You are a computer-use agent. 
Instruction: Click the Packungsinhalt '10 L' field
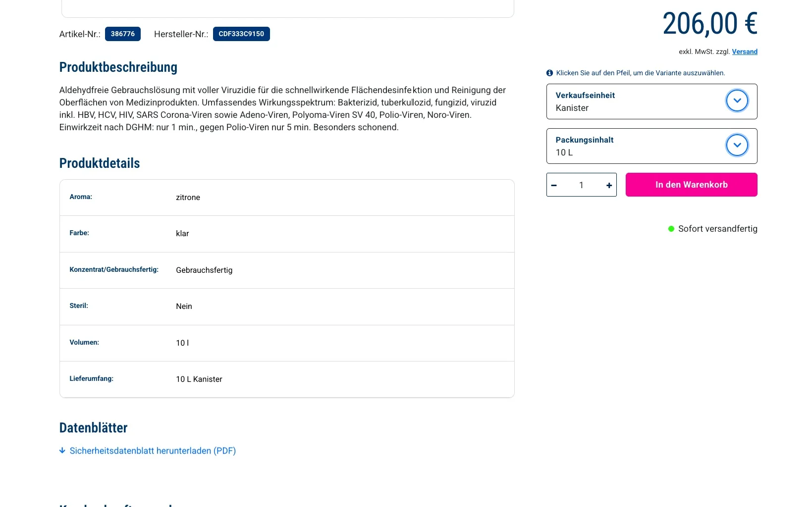coord(651,146)
